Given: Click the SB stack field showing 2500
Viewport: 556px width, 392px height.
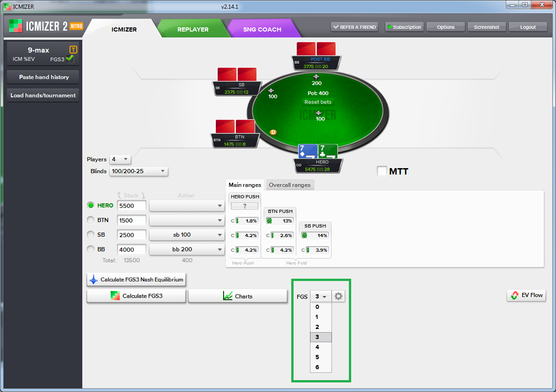Looking at the screenshot, I should coord(132,235).
